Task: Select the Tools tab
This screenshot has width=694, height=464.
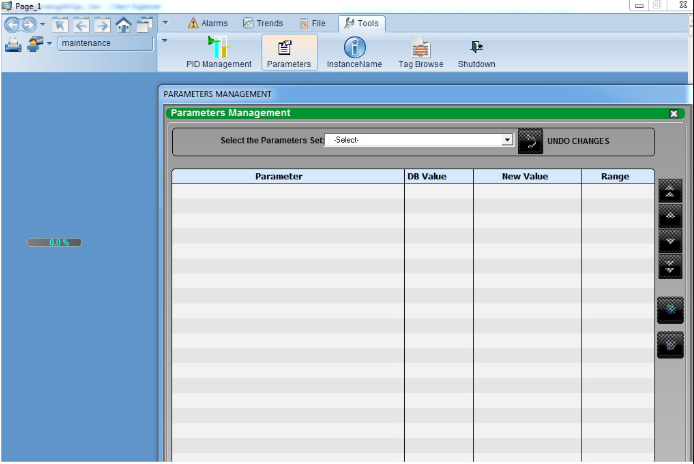Action: click(362, 23)
